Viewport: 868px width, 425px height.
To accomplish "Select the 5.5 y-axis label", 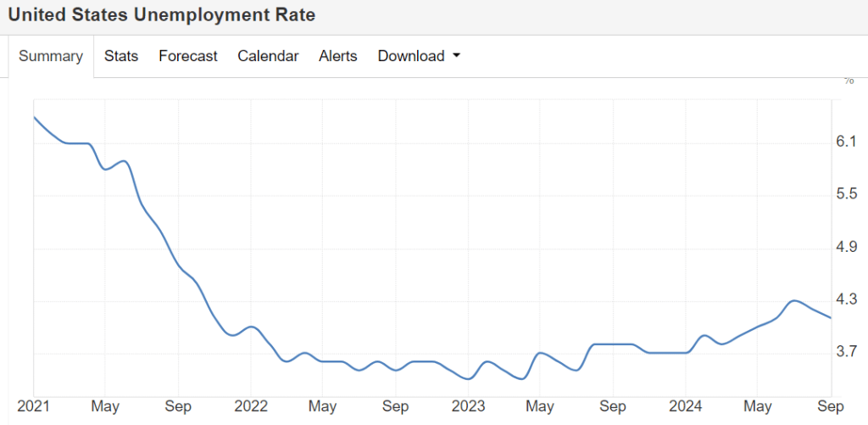I will [x=846, y=194].
